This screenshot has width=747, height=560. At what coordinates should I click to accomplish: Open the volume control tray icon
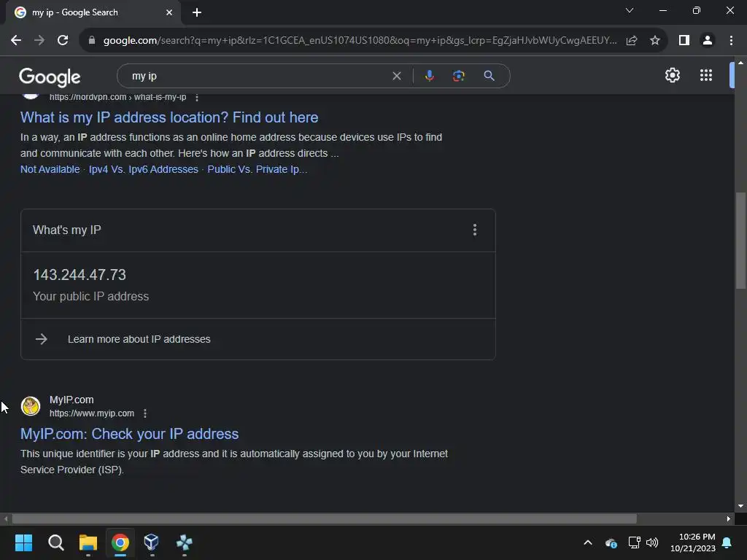[652, 542]
